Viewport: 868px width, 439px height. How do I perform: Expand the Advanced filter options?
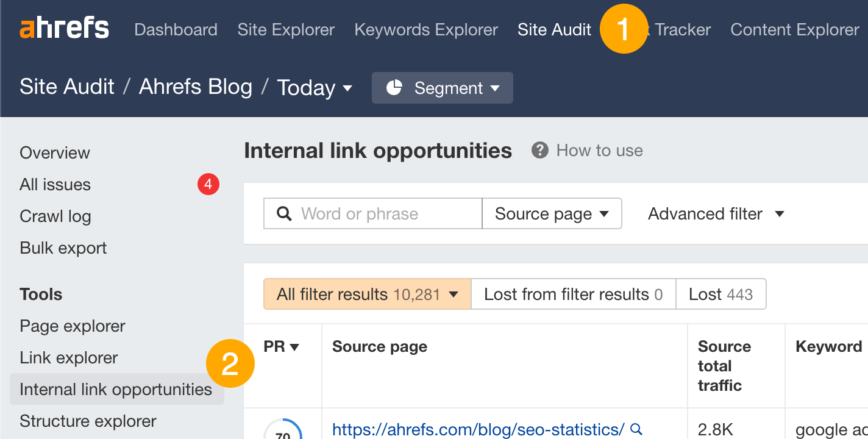tap(716, 213)
